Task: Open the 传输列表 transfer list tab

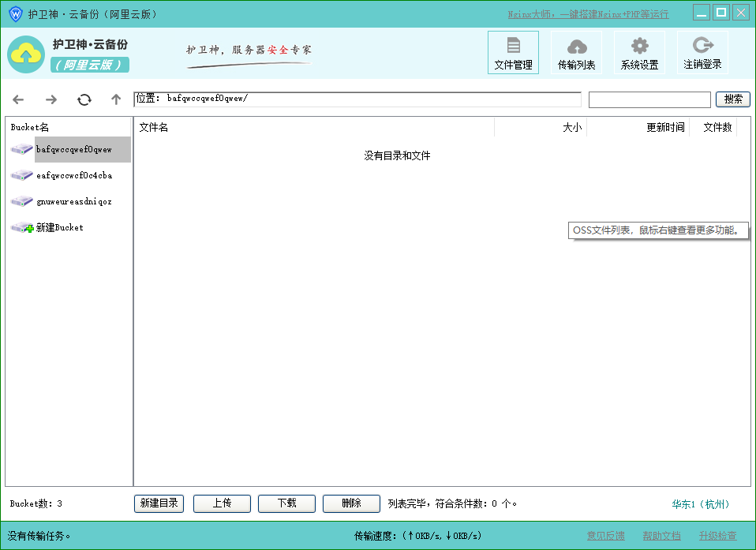Action: tap(576, 53)
